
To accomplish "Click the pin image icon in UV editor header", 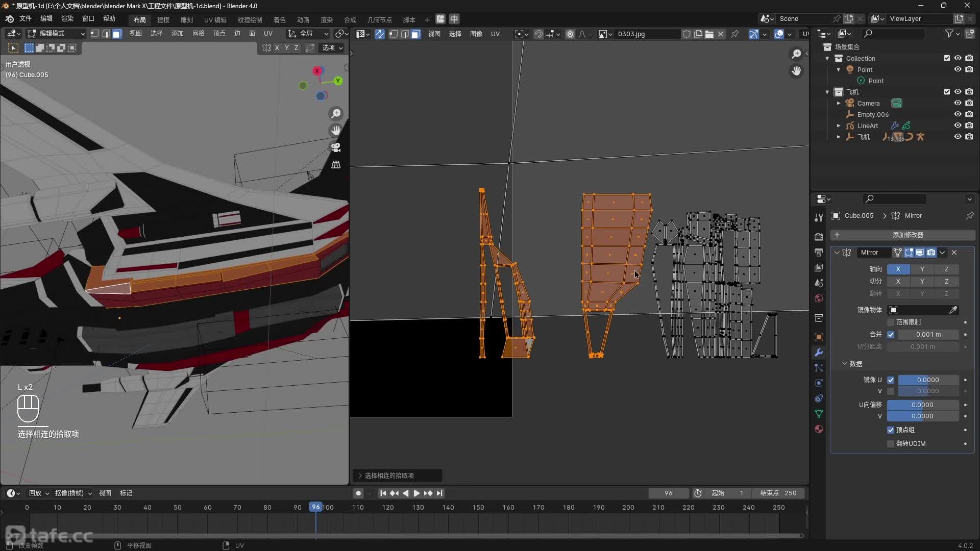I will click(734, 34).
